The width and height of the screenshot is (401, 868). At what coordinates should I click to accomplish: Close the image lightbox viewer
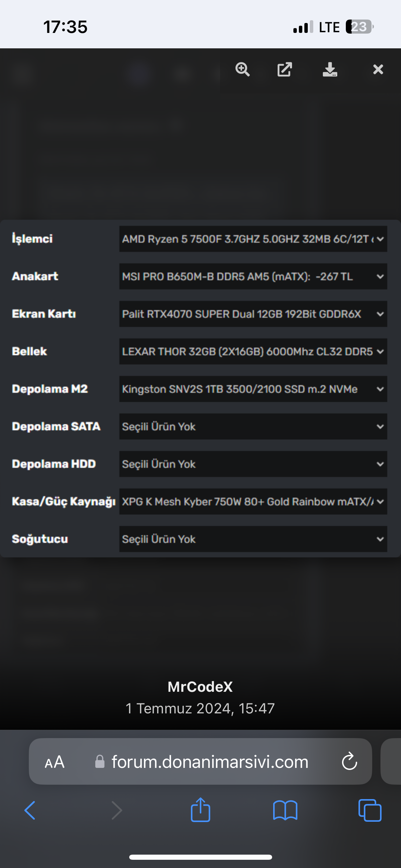378,70
